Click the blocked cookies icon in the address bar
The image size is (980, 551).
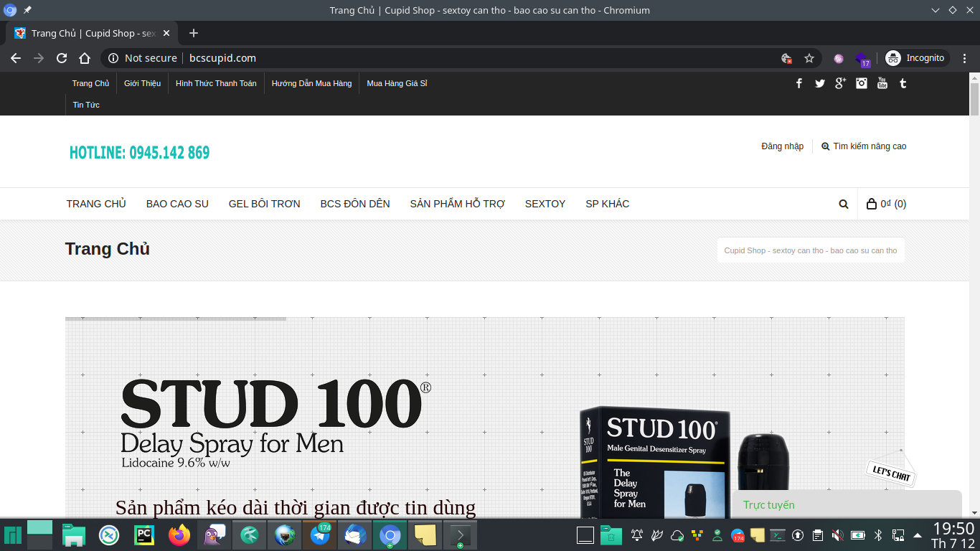pos(786,58)
